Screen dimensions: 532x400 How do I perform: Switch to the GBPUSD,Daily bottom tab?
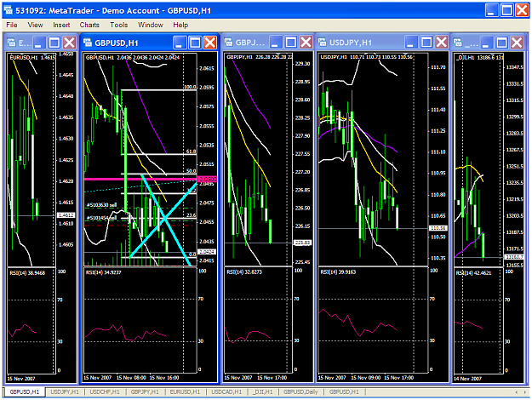point(300,391)
